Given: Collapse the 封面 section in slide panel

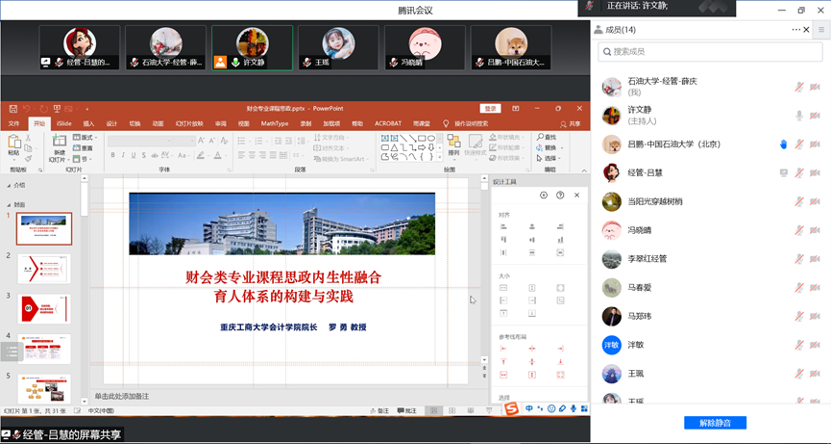Looking at the screenshot, I should point(10,204).
